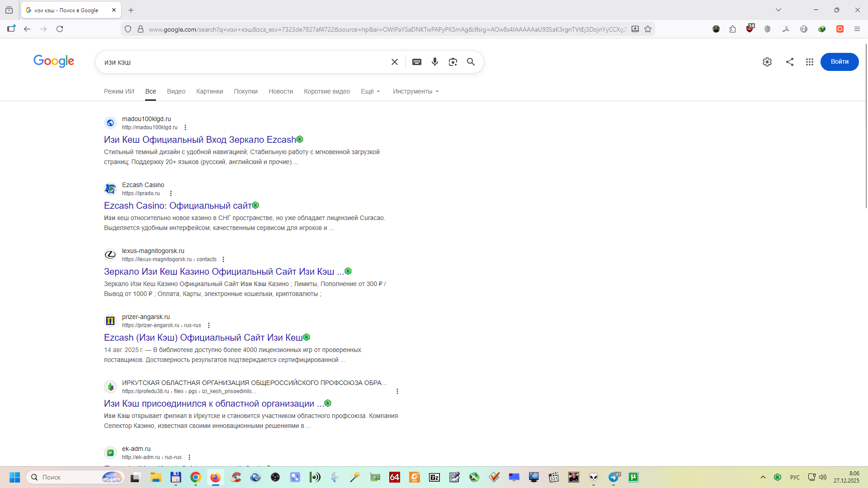Click the share icon next to settings
The width and height of the screenshot is (868, 488).
(789, 62)
